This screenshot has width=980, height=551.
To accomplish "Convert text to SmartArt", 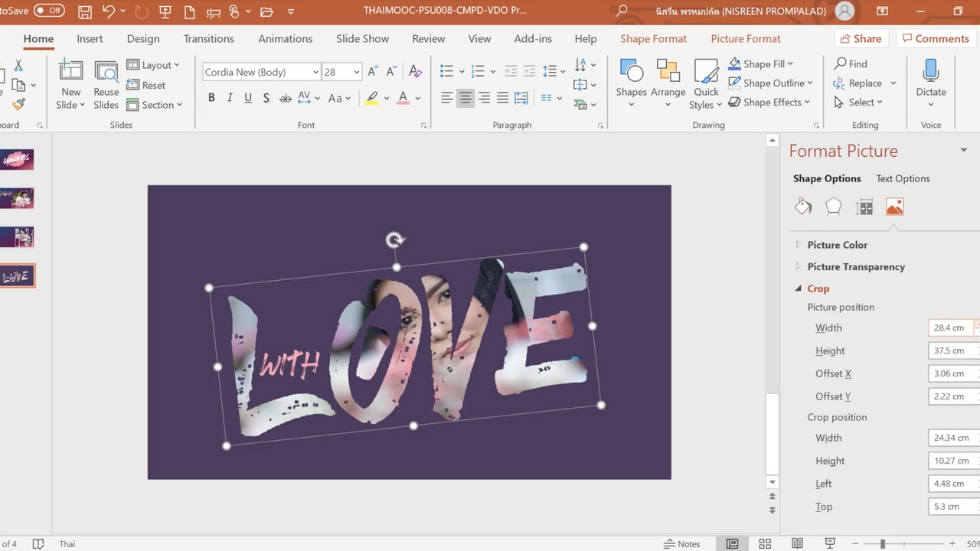I will (584, 104).
